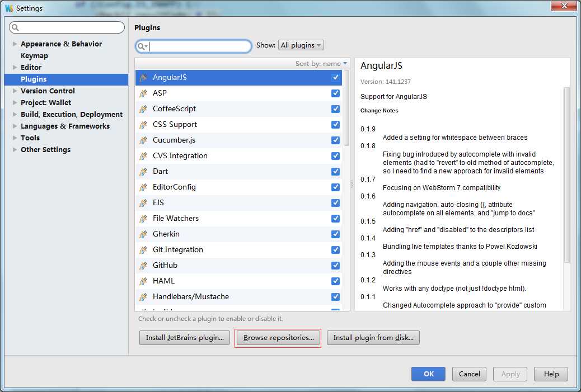Disable the GitHub plugin checkbox
Viewport: 581px width, 392px height.
[x=335, y=266]
